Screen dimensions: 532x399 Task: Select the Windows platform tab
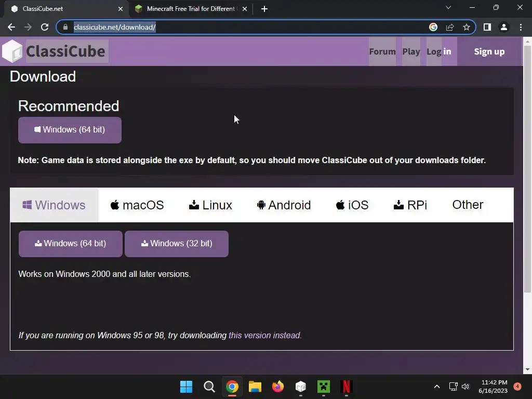(54, 205)
